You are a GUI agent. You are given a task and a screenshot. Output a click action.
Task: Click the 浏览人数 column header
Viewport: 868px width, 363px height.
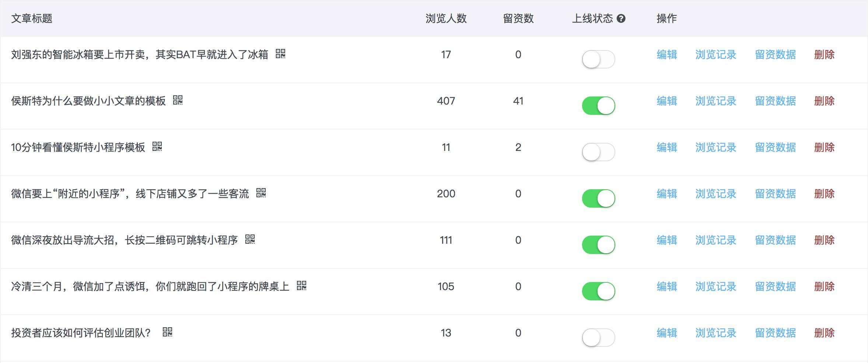[446, 18]
